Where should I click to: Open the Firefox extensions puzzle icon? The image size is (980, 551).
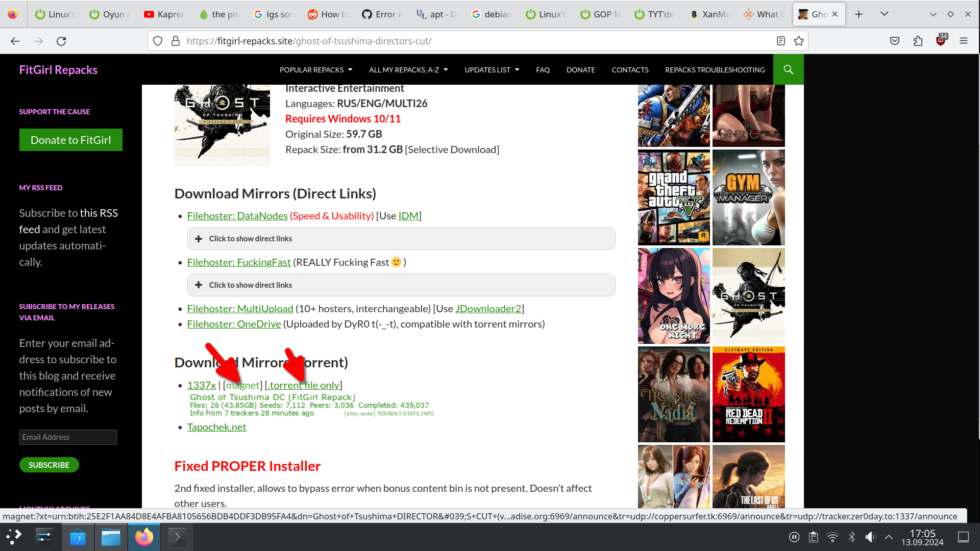pos(918,41)
